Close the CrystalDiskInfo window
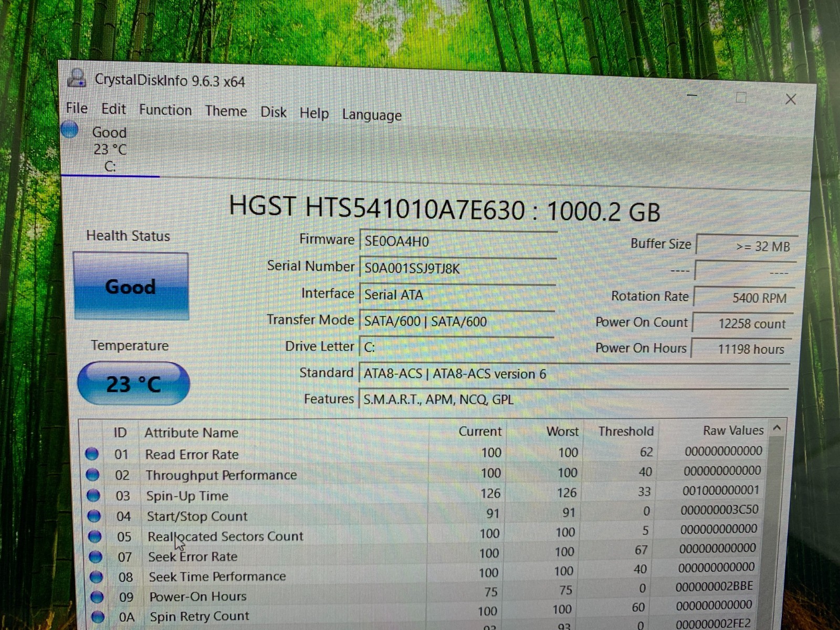 [x=791, y=99]
